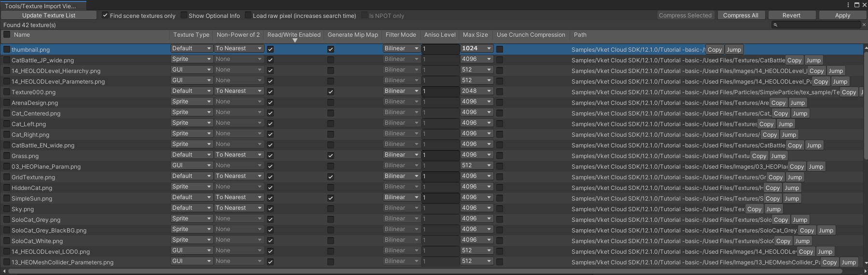Select the Cat_Centered.png row name
868x275 pixels.
(x=36, y=114)
